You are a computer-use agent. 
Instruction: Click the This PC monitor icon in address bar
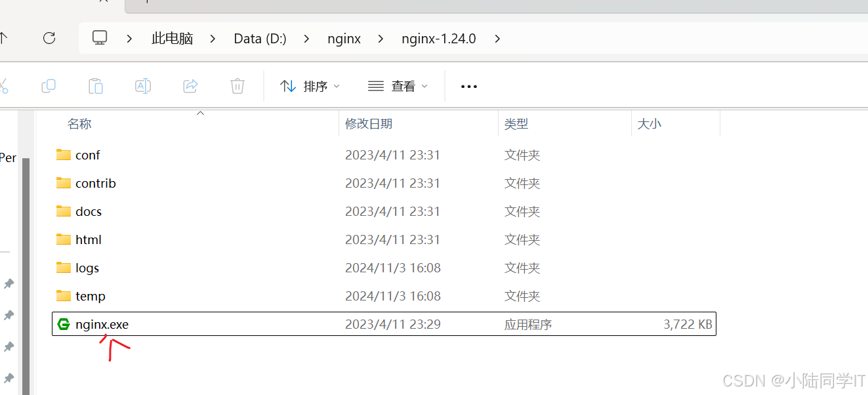[x=100, y=38]
